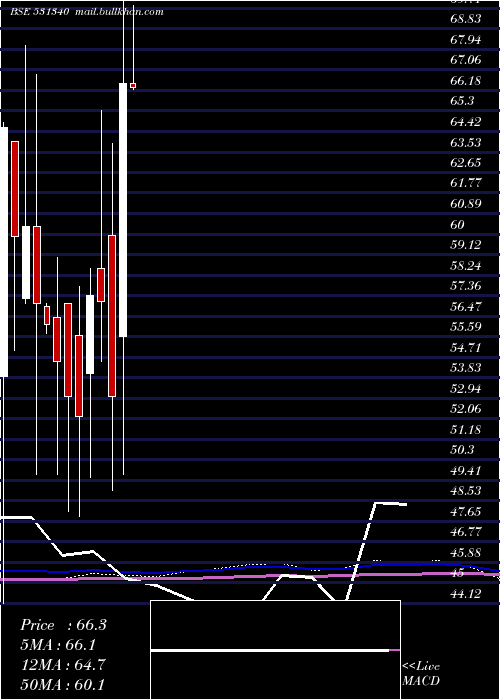Image resolution: width=500 pixels, height=700 pixels.
Task: Click the <<Live MACD label
Action: click(x=421, y=674)
